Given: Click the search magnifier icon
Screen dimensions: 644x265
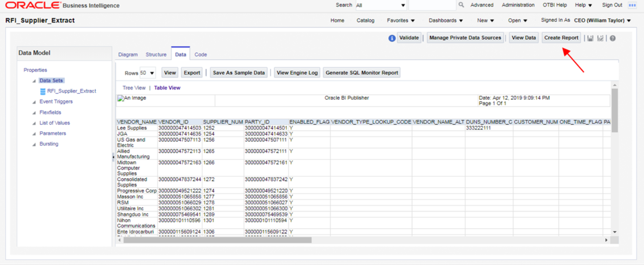Looking at the screenshot, I should point(460,5).
